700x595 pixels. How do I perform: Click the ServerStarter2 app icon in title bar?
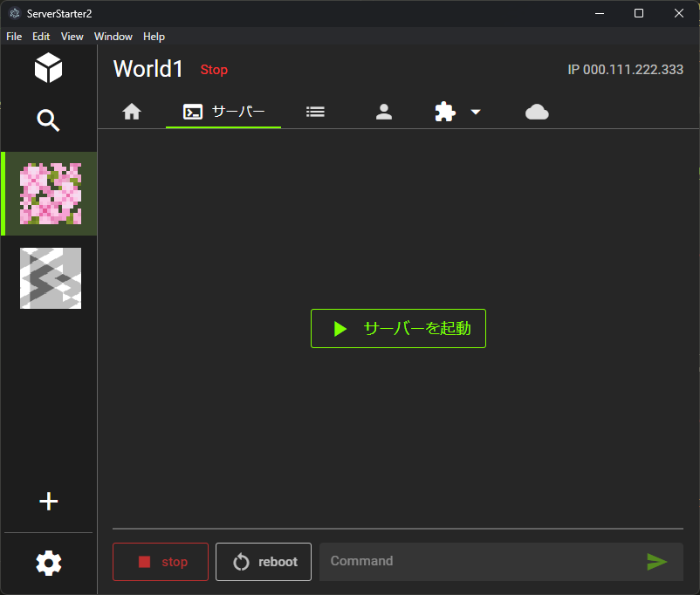pos(15,13)
